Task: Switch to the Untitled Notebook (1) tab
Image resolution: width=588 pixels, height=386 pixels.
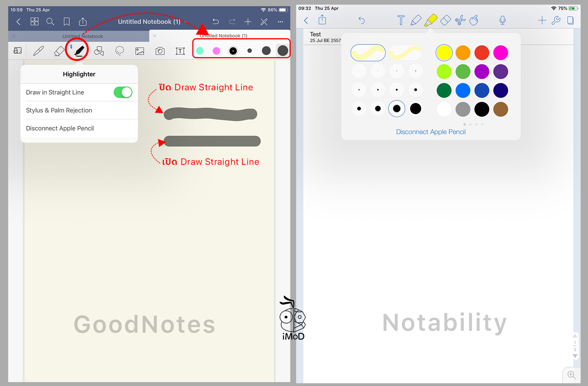Action: (x=224, y=36)
